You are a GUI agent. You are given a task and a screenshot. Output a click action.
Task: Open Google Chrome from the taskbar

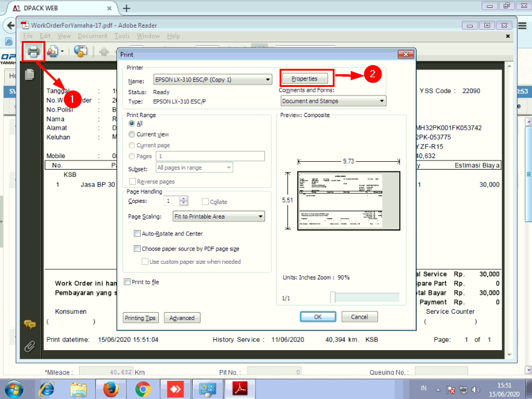pyautogui.click(x=143, y=389)
